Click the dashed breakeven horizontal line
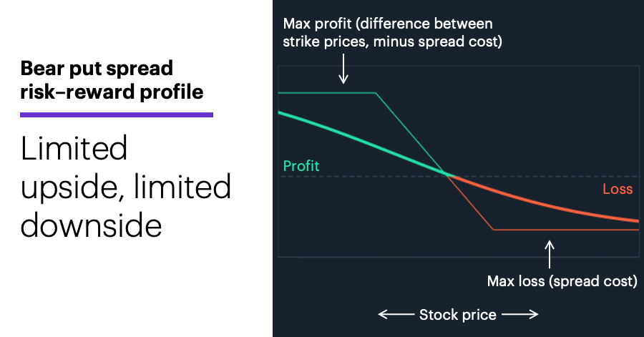The image size is (644, 337). coord(459,177)
